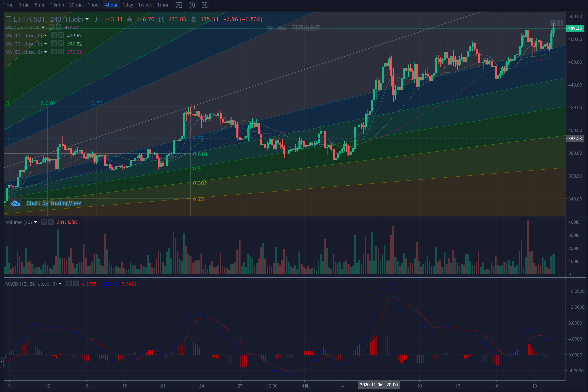Expand the MA (10, close, 0) dropdown

coord(46,36)
